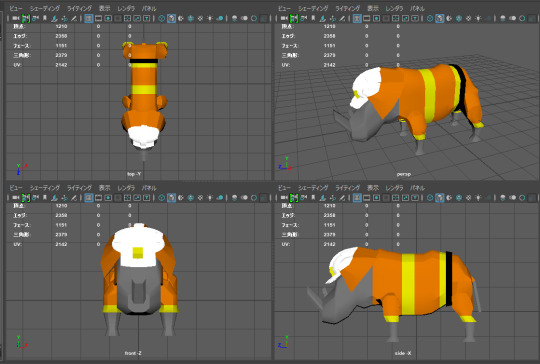Click Select Camera icon in top-Y panel
540x364 pixels.
point(15,18)
